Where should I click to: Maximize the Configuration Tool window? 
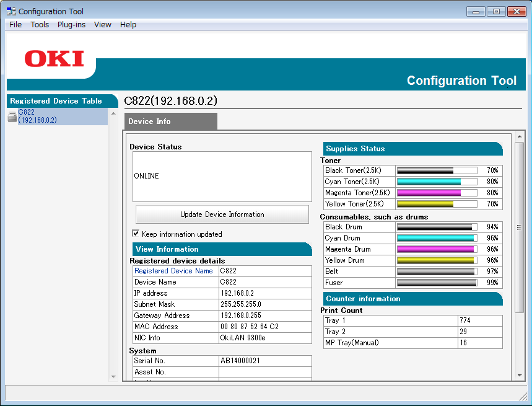click(496, 12)
